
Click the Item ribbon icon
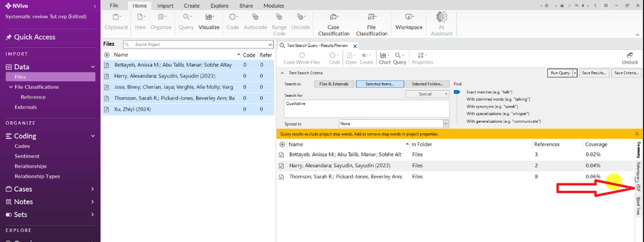140,21
